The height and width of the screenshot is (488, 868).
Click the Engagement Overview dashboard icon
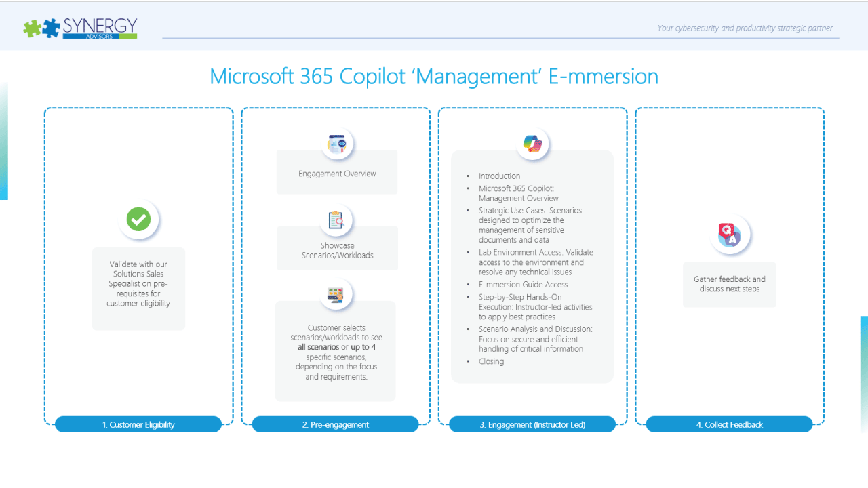[x=337, y=143]
